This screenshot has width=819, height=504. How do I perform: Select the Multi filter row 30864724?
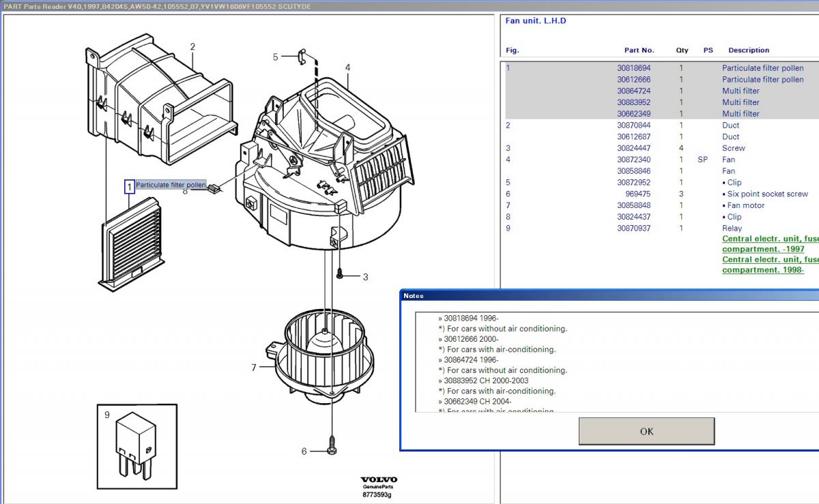[x=633, y=91]
